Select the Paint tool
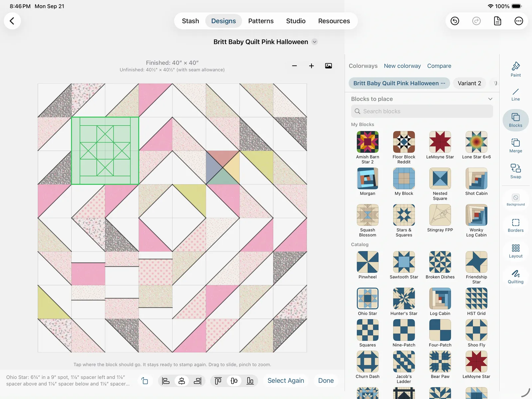The image size is (532, 399). click(515, 69)
